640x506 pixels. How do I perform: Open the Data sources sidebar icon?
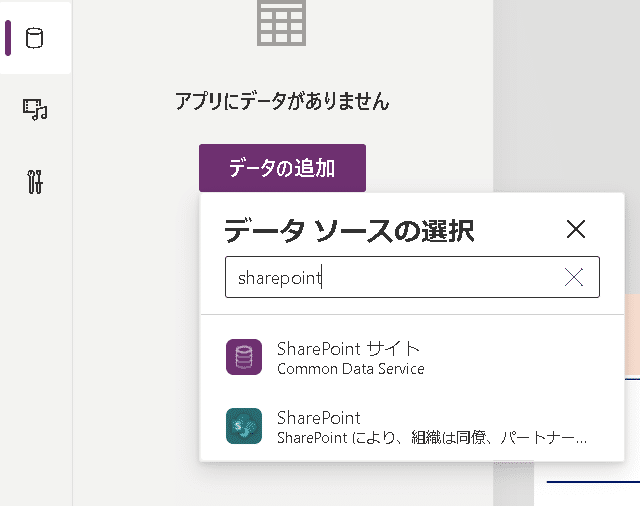(x=34, y=38)
